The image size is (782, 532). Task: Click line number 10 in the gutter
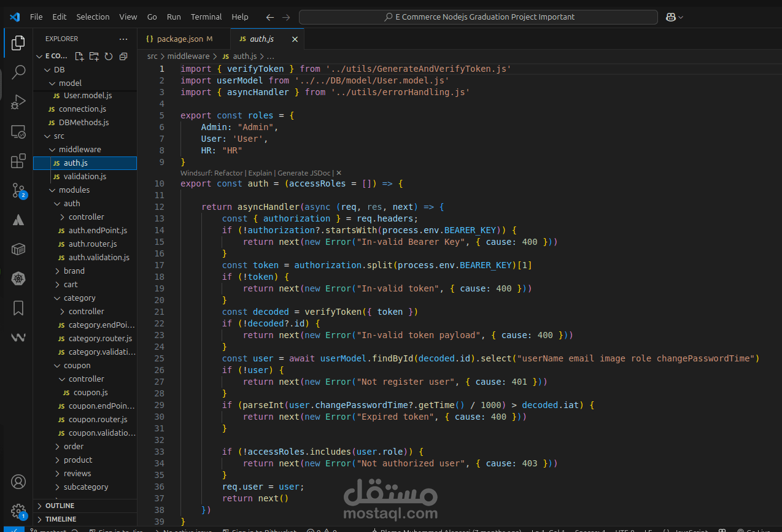click(x=160, y=183)
